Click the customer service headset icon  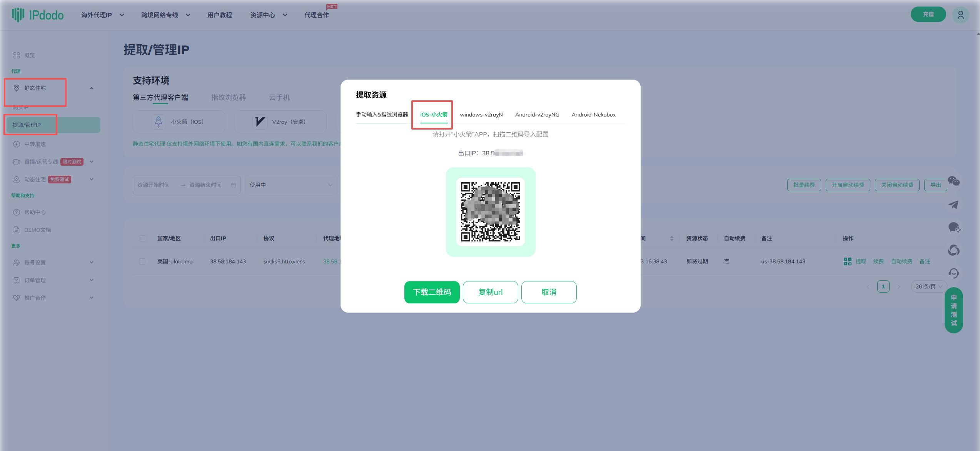point(953,273)
